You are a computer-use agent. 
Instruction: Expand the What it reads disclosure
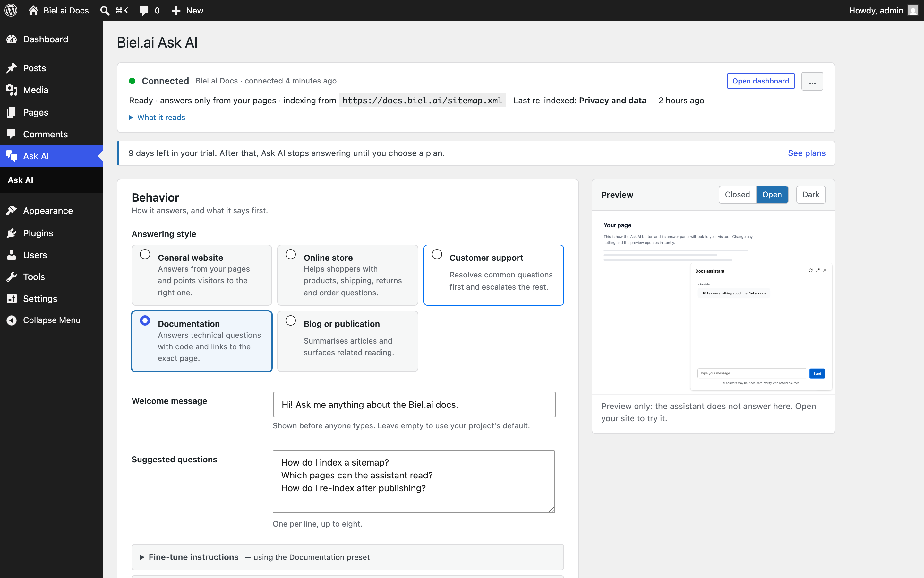pos(157,117)
